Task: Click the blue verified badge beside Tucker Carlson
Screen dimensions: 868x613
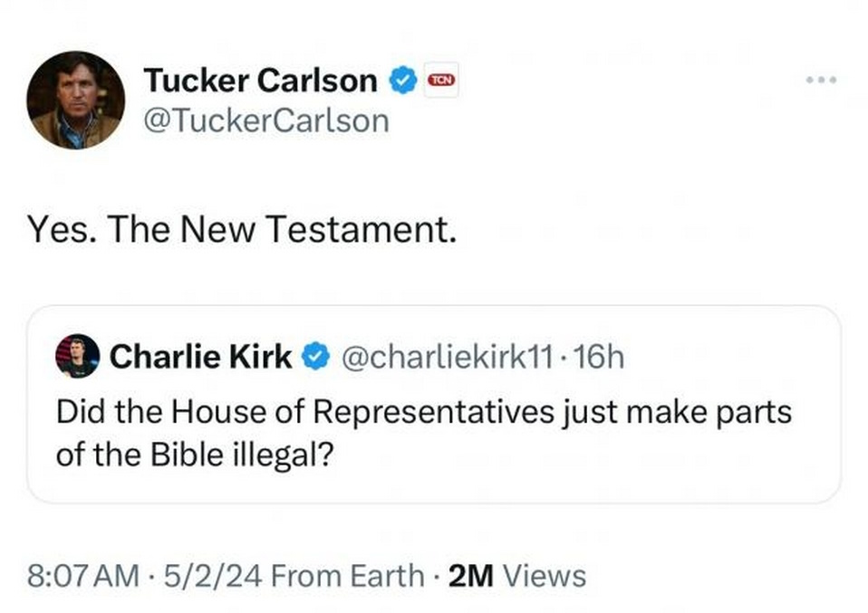Action: (x=403, y=81)
